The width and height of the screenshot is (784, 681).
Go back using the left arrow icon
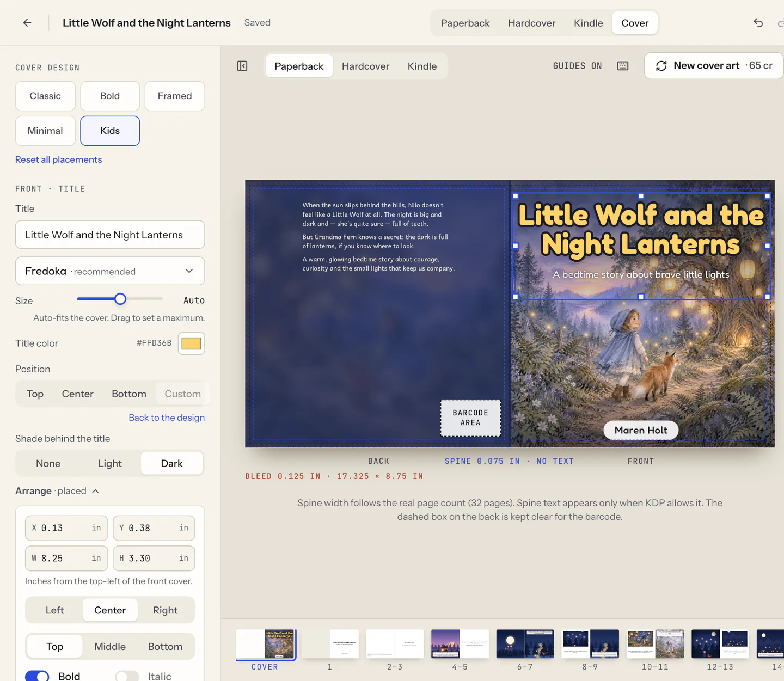pos(27,23)
